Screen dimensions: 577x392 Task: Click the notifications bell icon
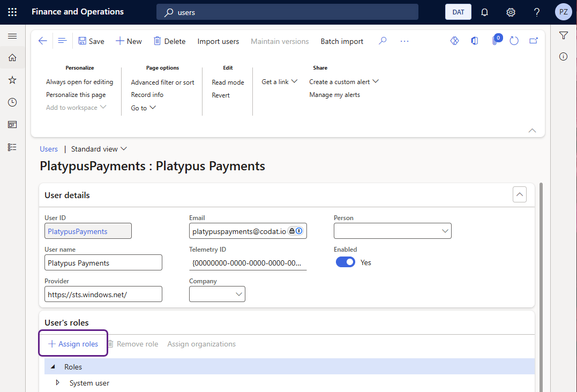click(484, 12)
